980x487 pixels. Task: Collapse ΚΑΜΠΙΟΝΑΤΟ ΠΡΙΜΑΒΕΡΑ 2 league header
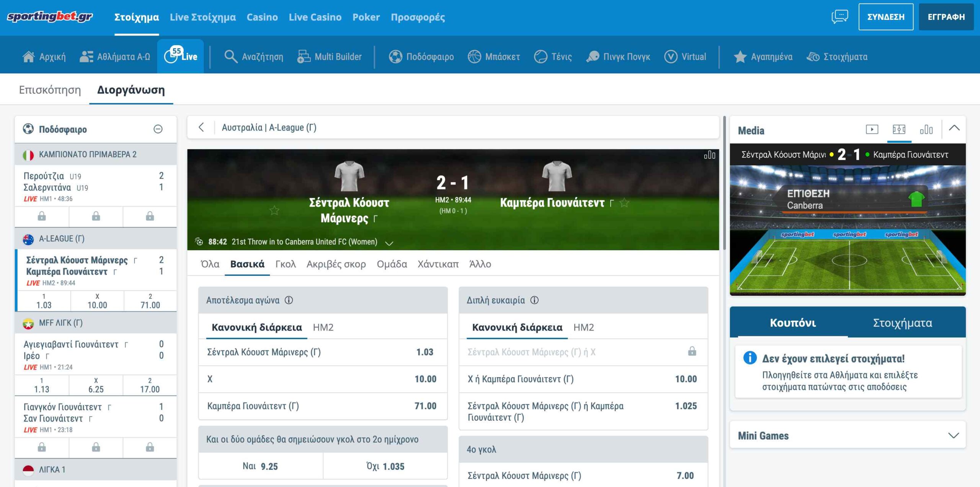point(96,155)
